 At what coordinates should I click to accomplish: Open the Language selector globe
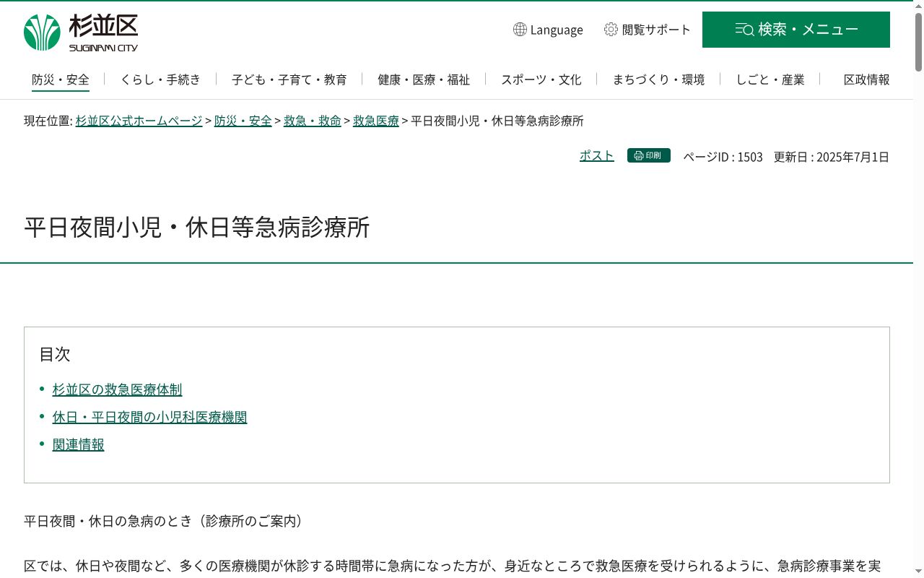520,30
